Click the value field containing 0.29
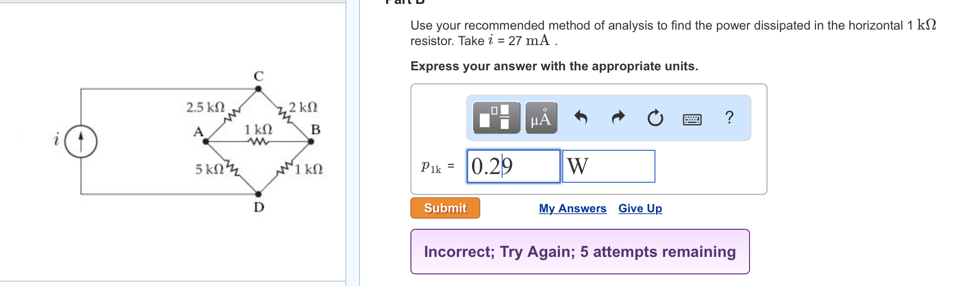 (x=513, y=166)
